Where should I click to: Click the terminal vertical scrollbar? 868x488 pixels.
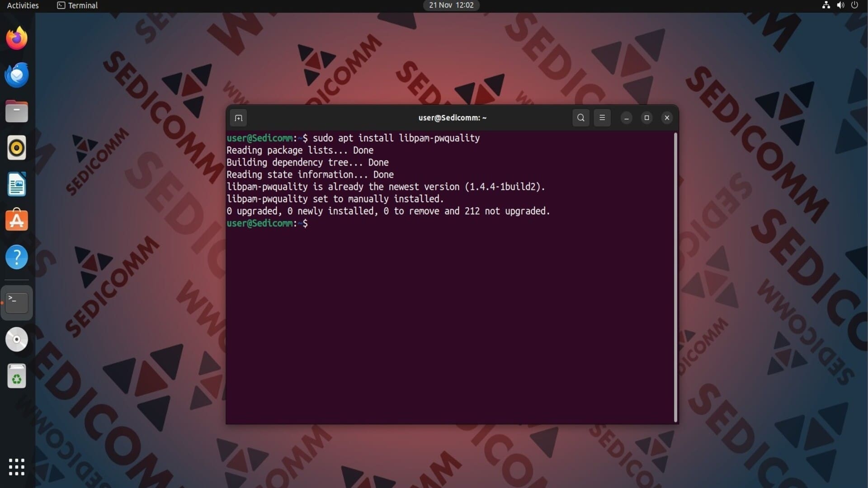[x=676, y=277]
